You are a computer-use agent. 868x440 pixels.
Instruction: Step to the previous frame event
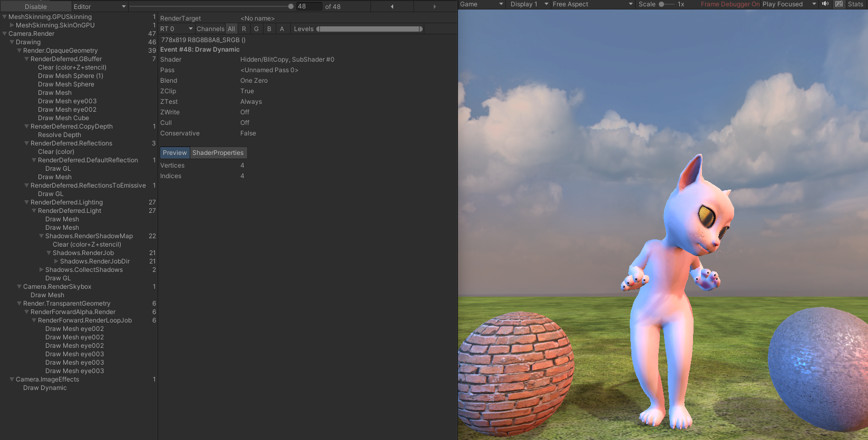(x=392, y=6)
